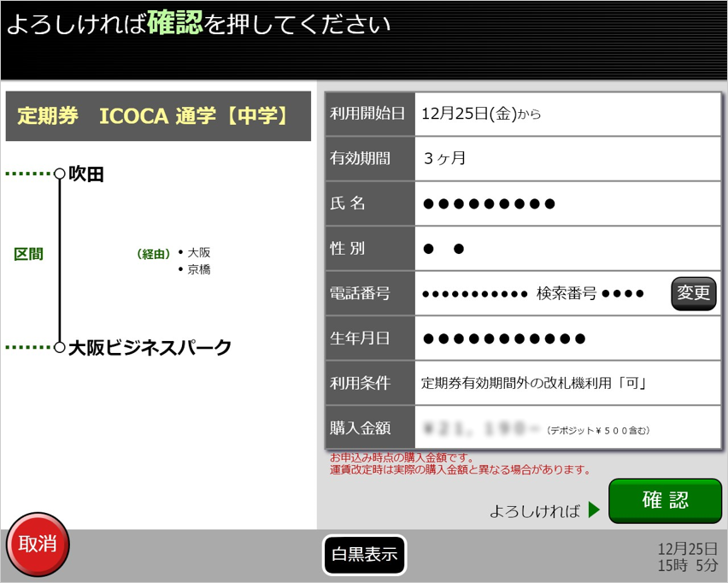The image size is (728, 583).
Task: Click the via station 京橋 in the 経由 list
Action: pyautogui.click(x=198, y=269)
